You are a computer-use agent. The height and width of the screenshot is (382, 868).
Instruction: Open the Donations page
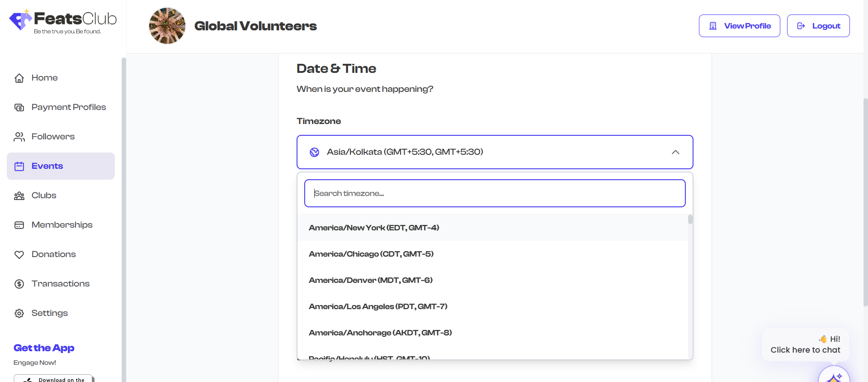click(61, 254)
